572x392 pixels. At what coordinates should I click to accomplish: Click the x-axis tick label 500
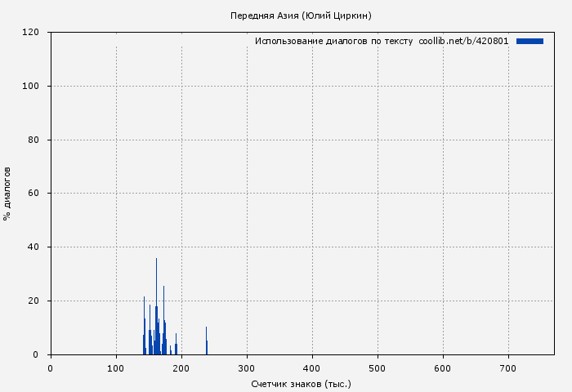click(x=378, y=368)
